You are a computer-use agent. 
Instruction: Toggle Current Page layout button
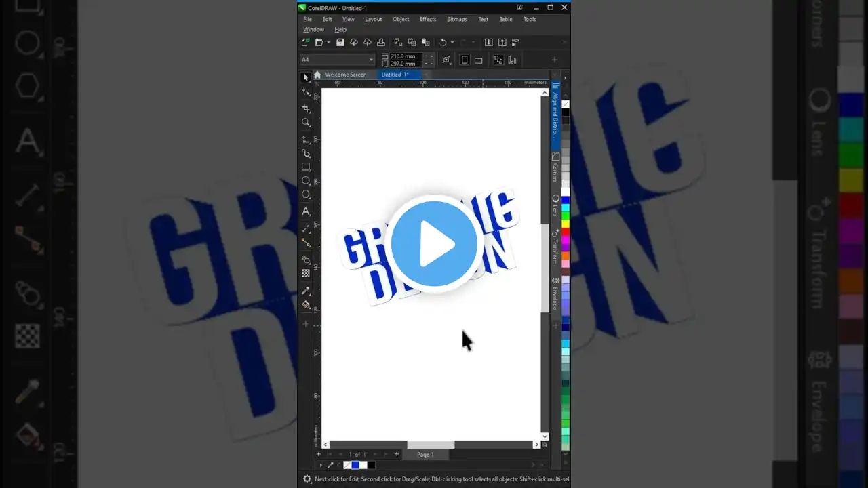[x=512, y=60]
